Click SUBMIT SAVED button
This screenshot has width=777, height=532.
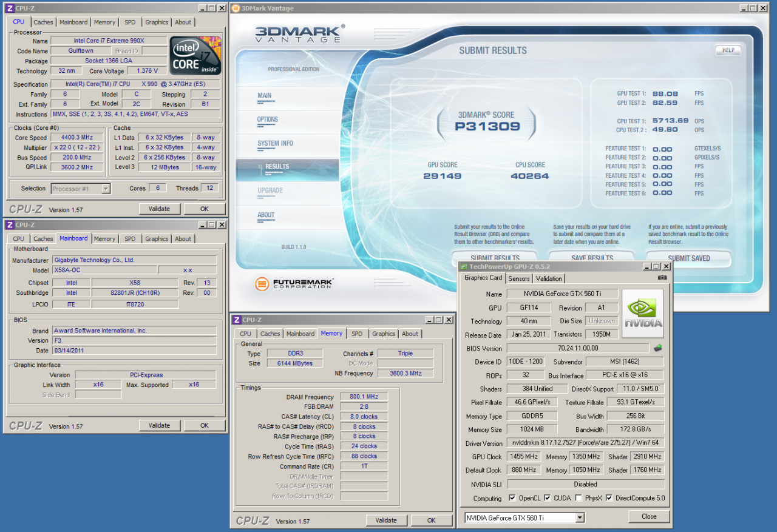[x=689, y=258]
